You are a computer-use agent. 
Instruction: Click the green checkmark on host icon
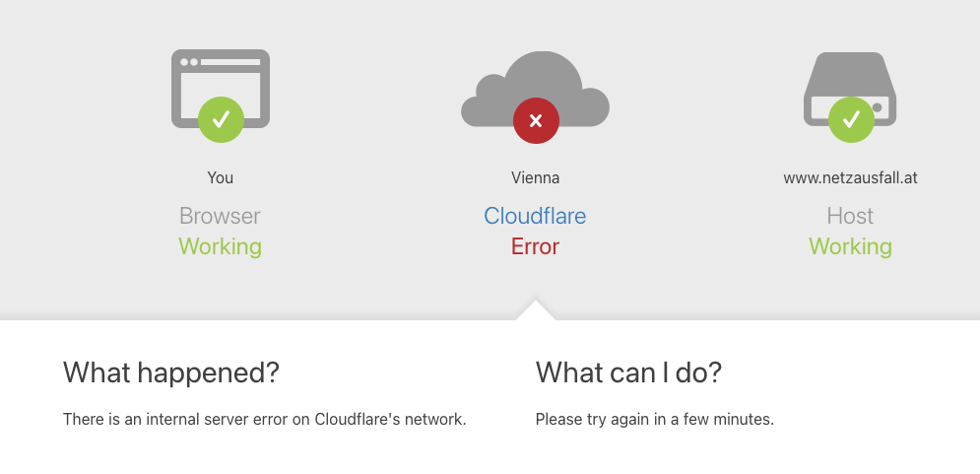click(x=851, y=119)
